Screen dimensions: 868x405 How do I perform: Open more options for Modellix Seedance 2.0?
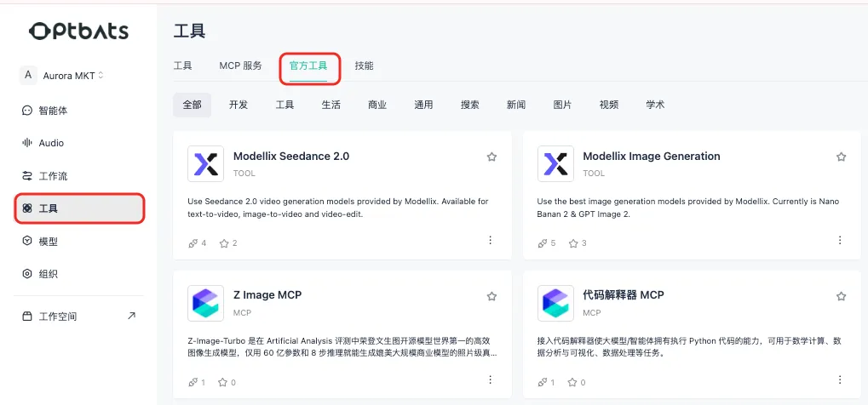(x=490, y=240)
